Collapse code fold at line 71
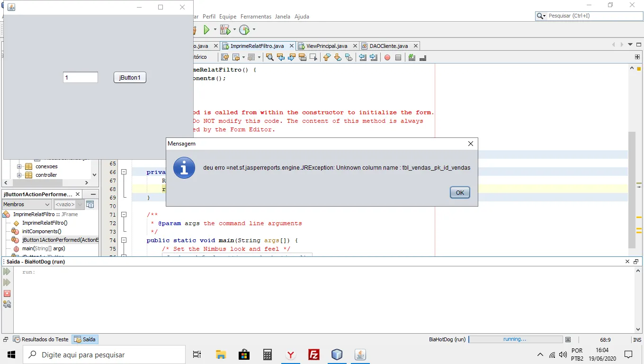Viewport: 644px width, 364px height. tap(124, 215)
